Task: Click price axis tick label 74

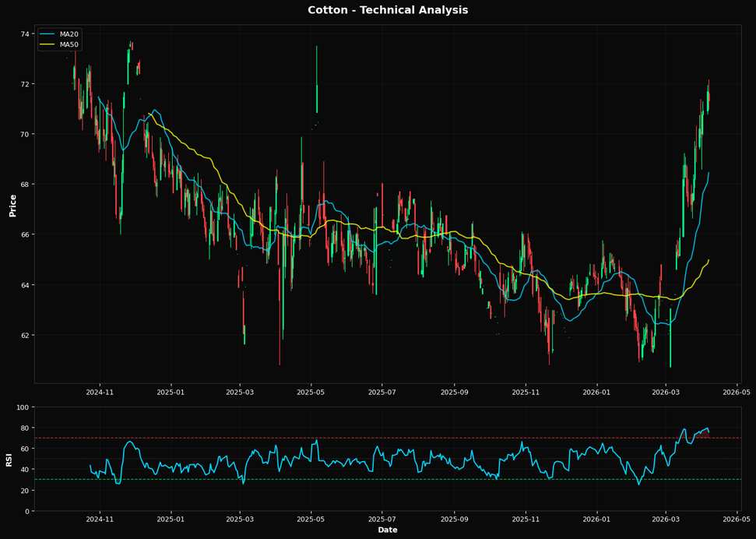Action: coord(26,33)
